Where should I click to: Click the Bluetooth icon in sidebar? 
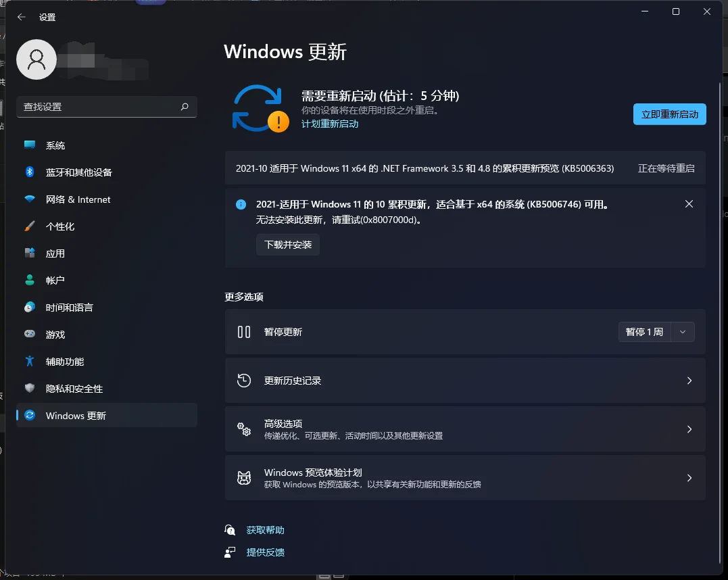pos(30,172)
